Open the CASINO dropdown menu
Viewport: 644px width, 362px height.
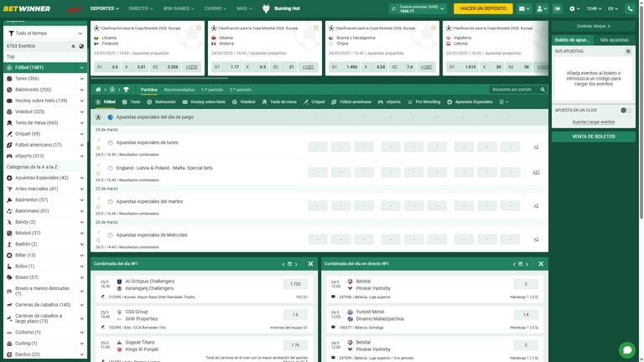[x=216, y=8]
